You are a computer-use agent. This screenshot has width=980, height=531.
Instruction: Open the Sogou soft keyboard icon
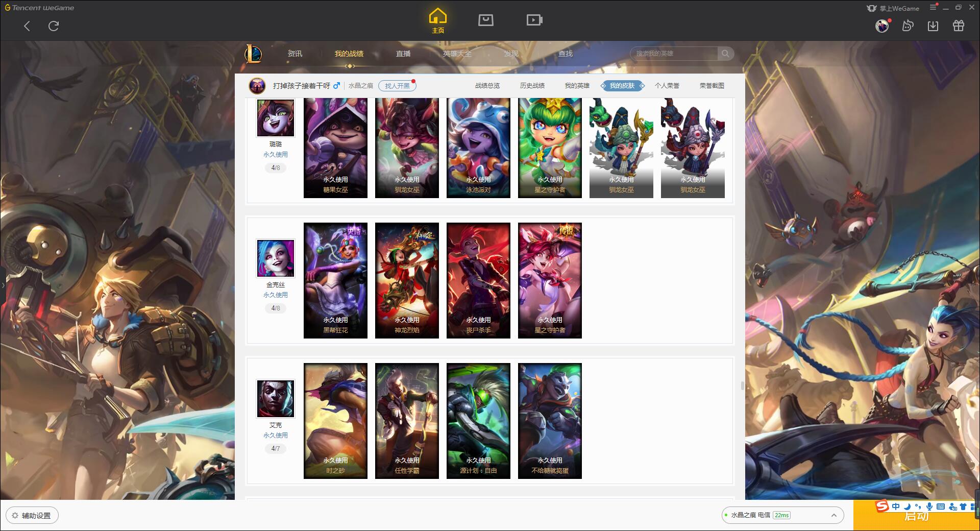click(941, 506)
